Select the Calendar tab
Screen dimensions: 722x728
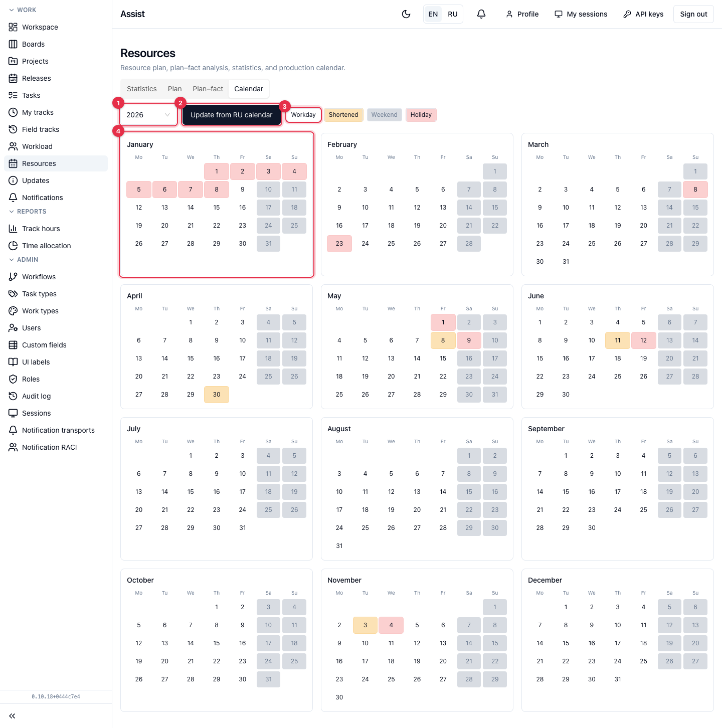(249, 89)
